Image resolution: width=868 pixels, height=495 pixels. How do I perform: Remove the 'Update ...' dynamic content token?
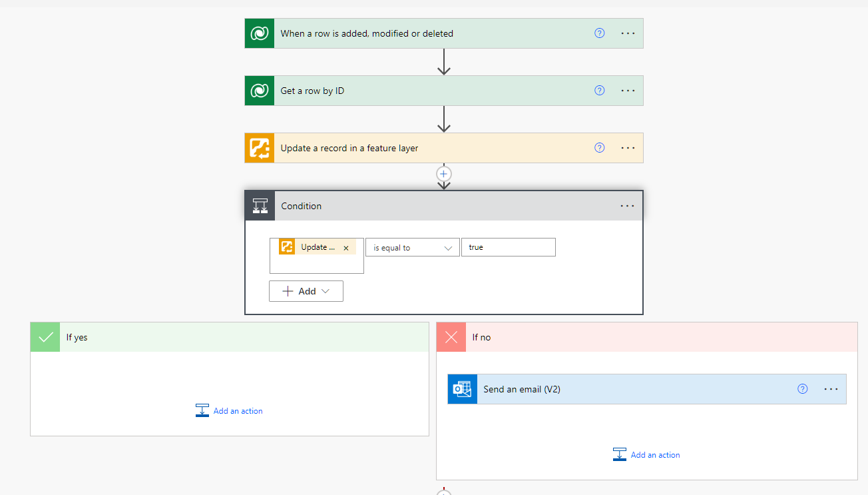tap(345, 246)
